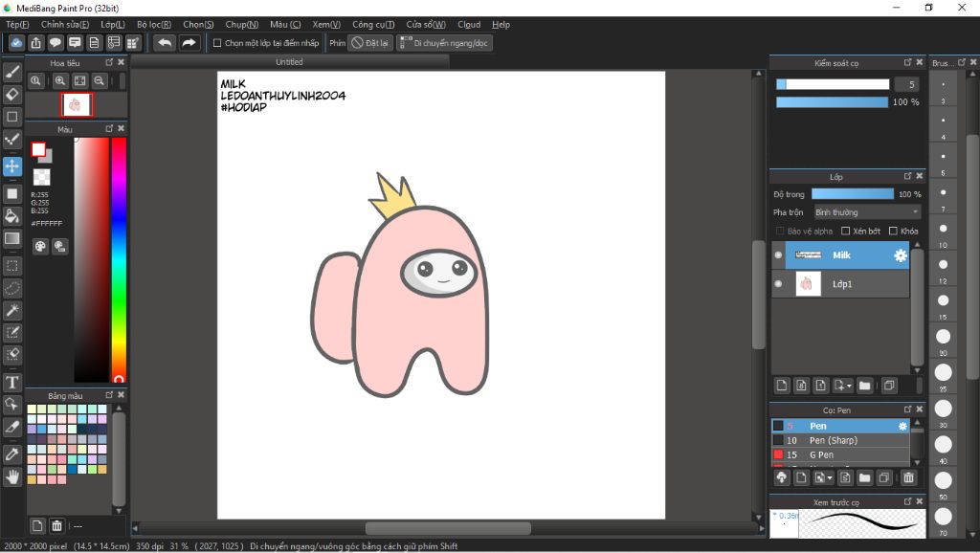Screen dimensions: 980x553
Task: Open the 'Bộ lọc' menu
Action: pyautogui.click(x=153, y=24)
